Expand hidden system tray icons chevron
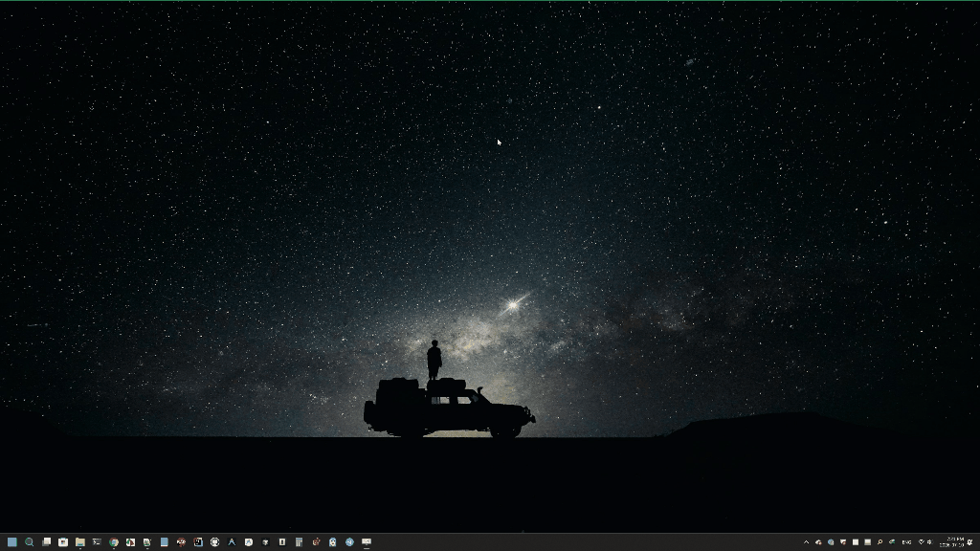Viewport: 980px width, 551px height. (806, 542)
